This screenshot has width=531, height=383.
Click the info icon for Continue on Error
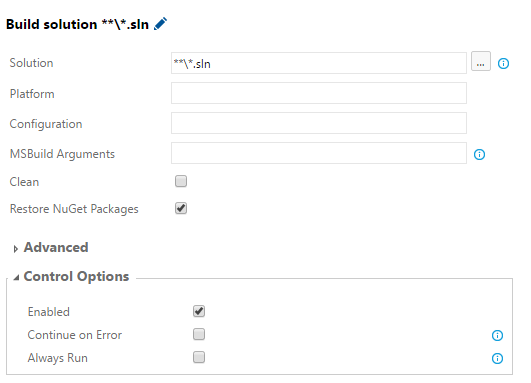pyautogui.click(x=497, y=335)
